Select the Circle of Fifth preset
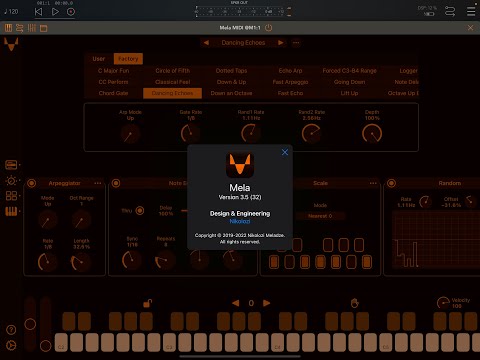This screenshot has height=360, width=480. [x=172, y=71]
